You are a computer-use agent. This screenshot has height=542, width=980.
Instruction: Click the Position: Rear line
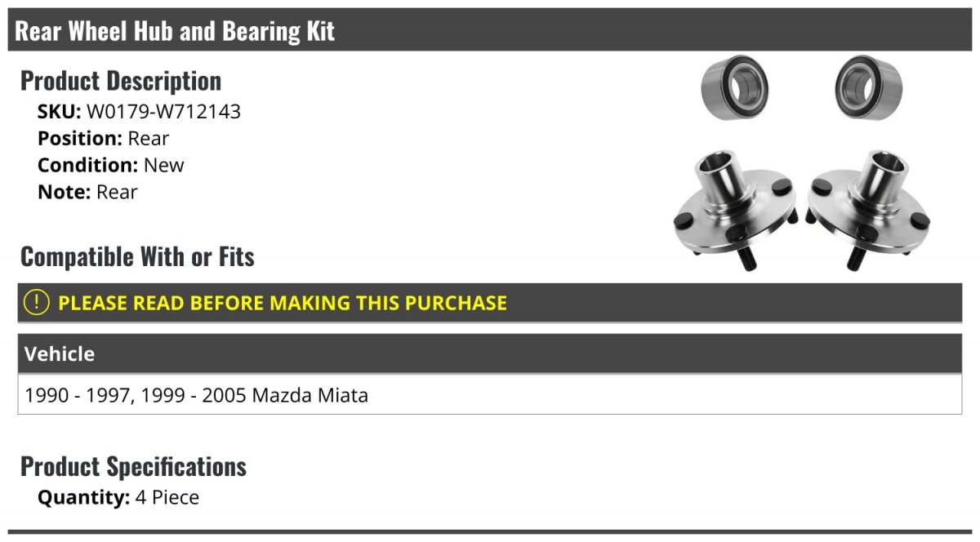coord(103,139)
